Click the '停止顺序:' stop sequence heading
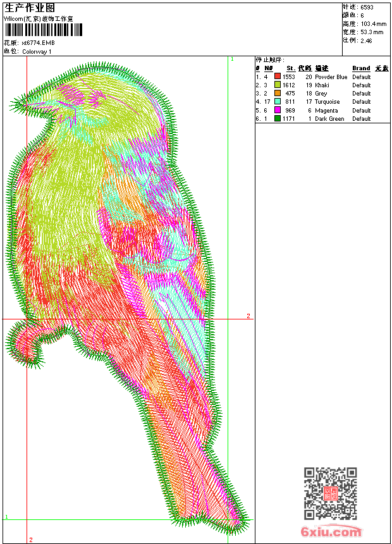392x544 pixels. [270, 59]
